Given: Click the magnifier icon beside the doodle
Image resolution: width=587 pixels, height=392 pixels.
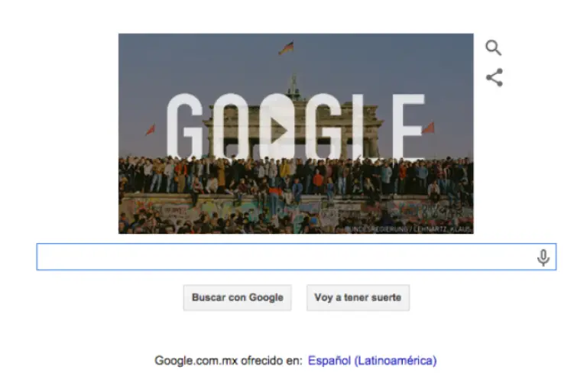Looking at the screenshot, I should point(493,47).
